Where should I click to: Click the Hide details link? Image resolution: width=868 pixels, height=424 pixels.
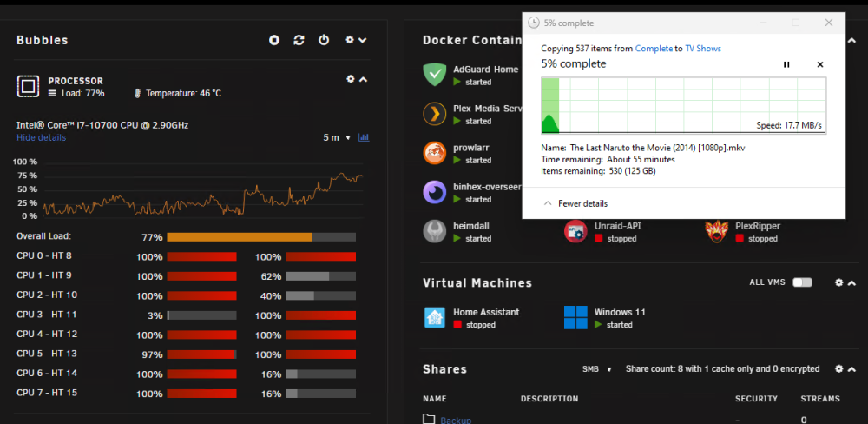pos(41,137)
